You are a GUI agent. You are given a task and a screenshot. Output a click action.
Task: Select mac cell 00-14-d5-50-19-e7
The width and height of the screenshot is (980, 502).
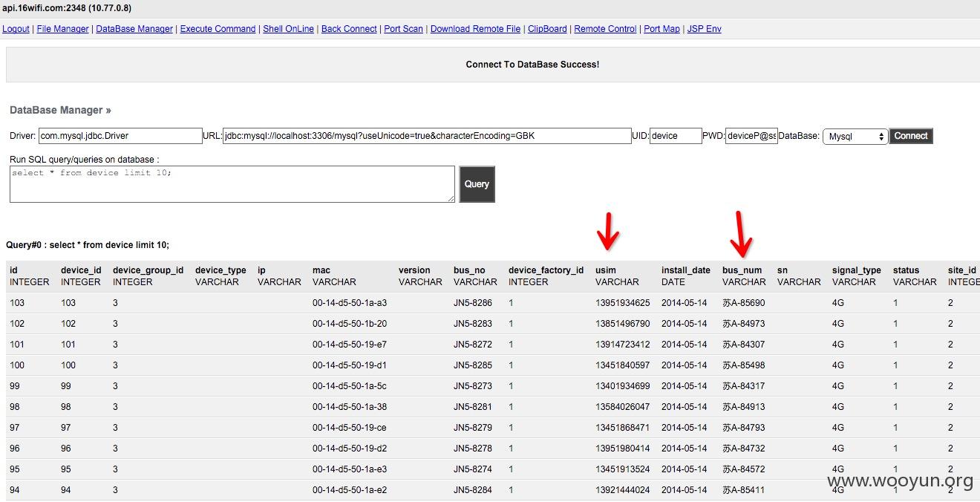pos(350,345)
